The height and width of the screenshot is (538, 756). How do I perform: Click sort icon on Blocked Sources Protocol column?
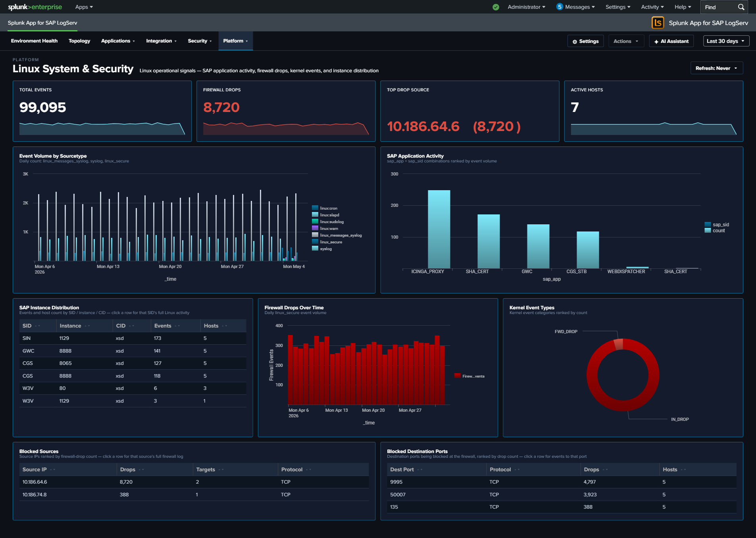[x=308, y=470]
